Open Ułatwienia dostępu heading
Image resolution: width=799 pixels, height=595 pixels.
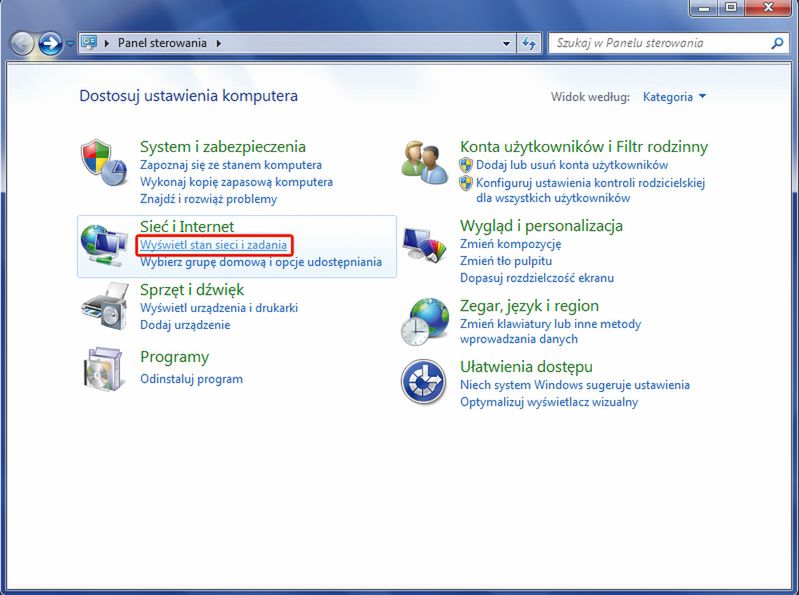[526, 367]
